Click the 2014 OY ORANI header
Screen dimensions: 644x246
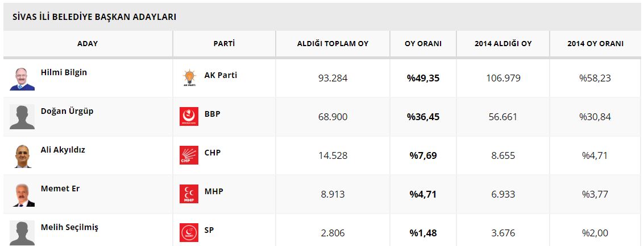click(595, 44)
